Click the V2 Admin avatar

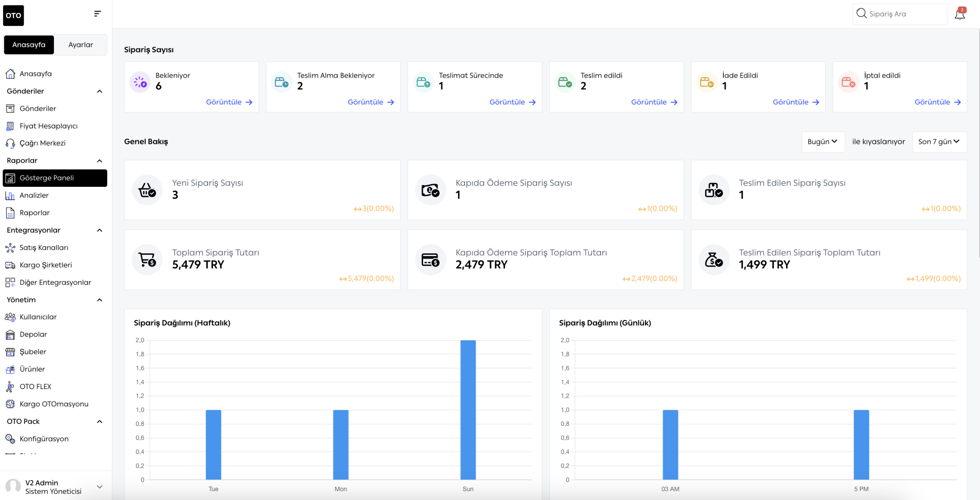pos(13,487)
